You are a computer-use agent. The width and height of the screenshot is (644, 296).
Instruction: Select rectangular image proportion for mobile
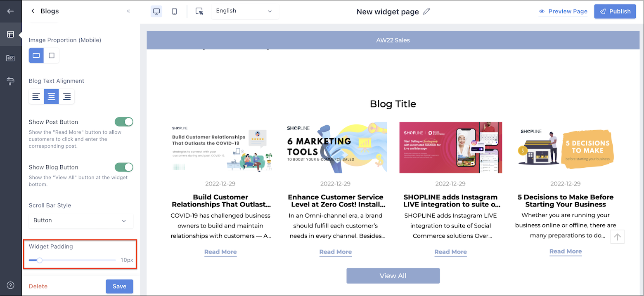point(36,55)
